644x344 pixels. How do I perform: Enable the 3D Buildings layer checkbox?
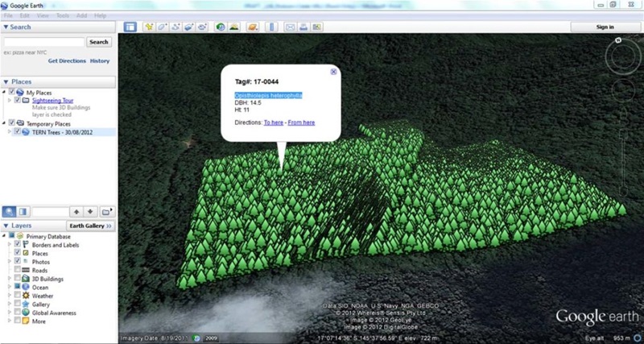point(17,278)
